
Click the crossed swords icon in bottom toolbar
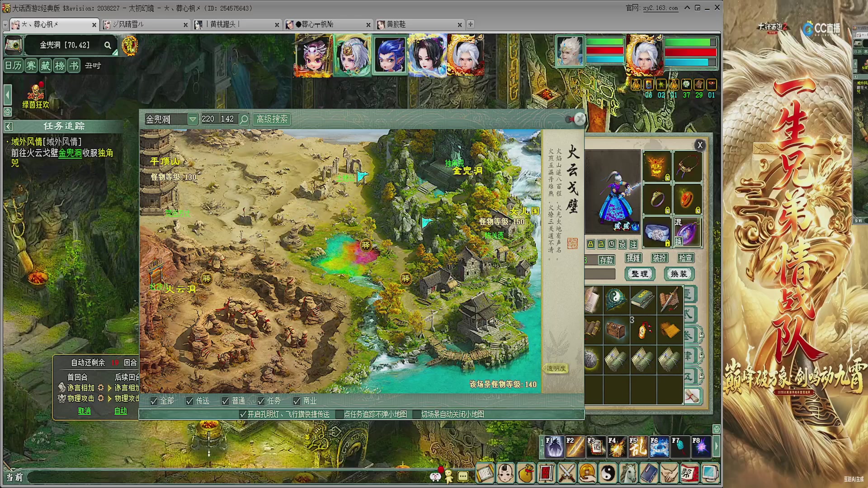pyautogui.click(x=566, y=473)
